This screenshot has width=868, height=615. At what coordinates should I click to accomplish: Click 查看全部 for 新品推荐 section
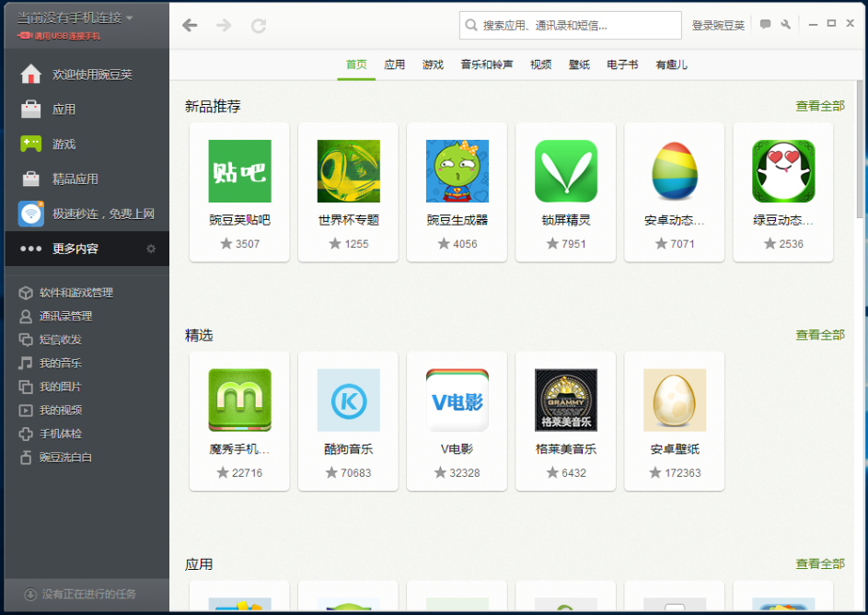[x=820, y=106]
